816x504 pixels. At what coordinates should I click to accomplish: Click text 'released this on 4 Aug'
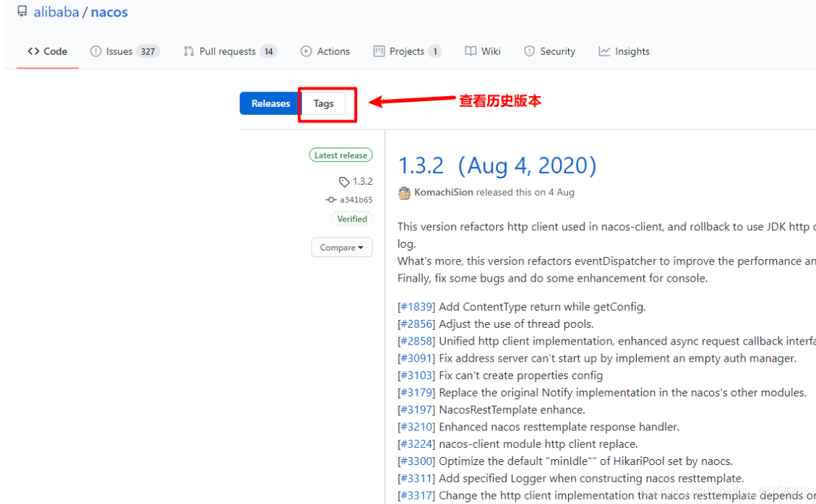pyautogui.click(x=525, y=193)
